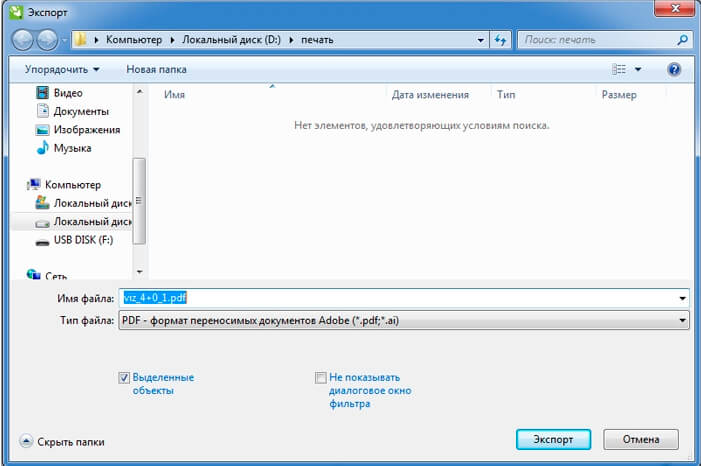
Task: Expand the Тип файла format dropdown
Action: click(683, 320)
